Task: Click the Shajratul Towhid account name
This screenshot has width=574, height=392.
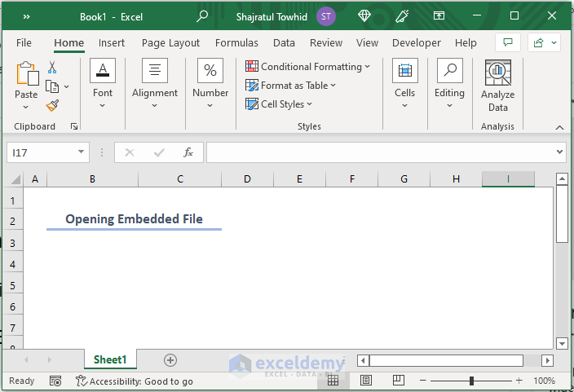Action: [272, 17]
